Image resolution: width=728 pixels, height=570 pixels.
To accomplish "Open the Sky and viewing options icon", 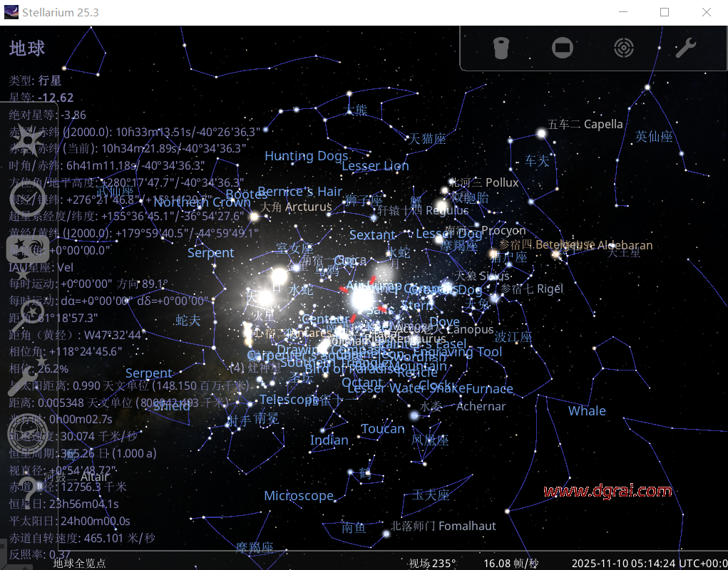I will coord(28,252).
